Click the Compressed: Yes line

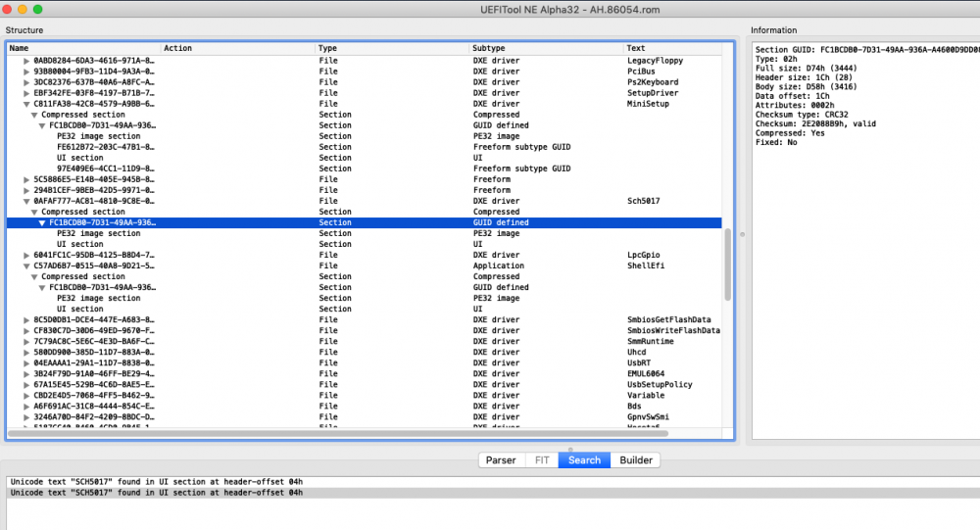click(x=790, y=133)
